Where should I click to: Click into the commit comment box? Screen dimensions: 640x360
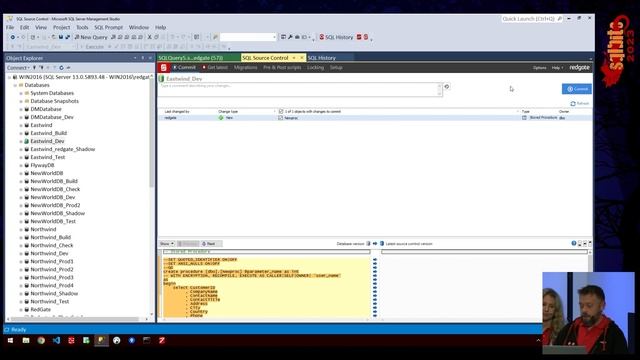[x=300, y=90]
